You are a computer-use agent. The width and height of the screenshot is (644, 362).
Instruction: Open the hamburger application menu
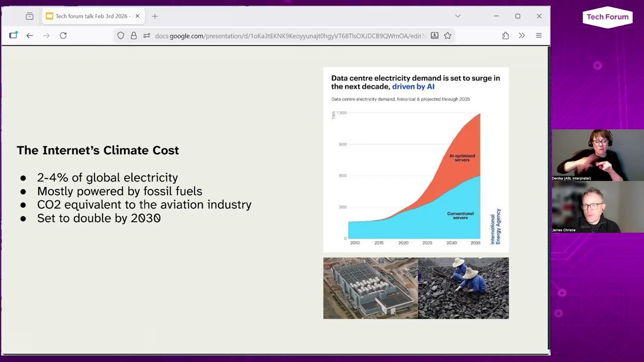click(538, 36)
